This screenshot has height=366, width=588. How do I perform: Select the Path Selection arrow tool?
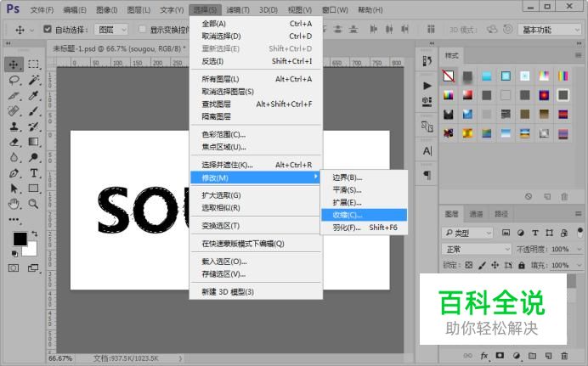pyautogui.click(x=14, y=188)
